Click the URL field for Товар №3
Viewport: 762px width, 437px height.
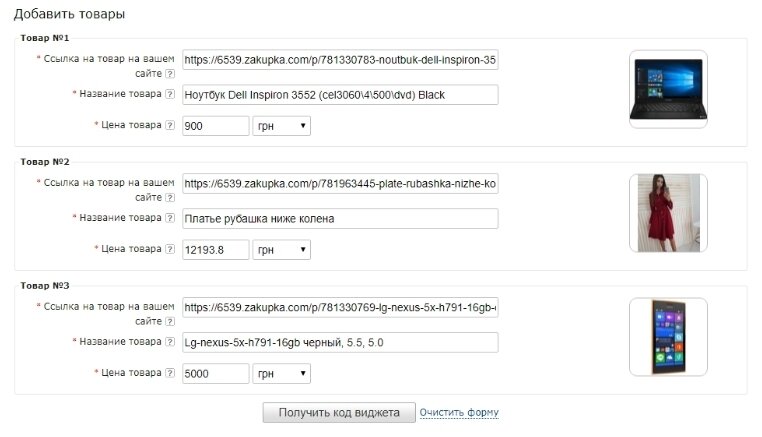pos(340,307)
